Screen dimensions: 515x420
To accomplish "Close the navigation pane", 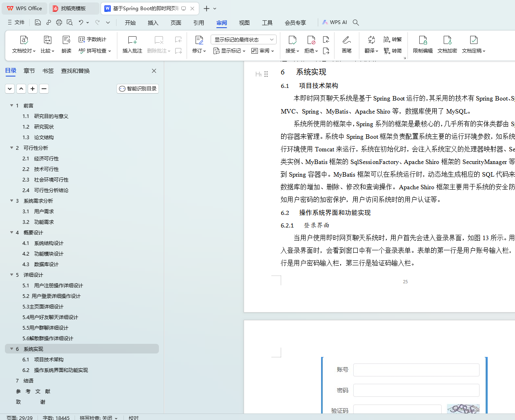I will (154, 71).
